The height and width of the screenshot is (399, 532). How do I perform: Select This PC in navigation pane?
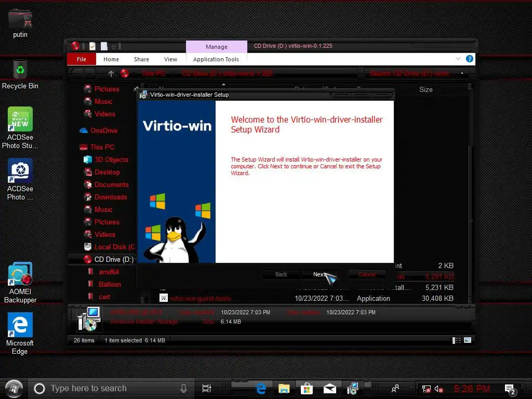coord(102,147)
